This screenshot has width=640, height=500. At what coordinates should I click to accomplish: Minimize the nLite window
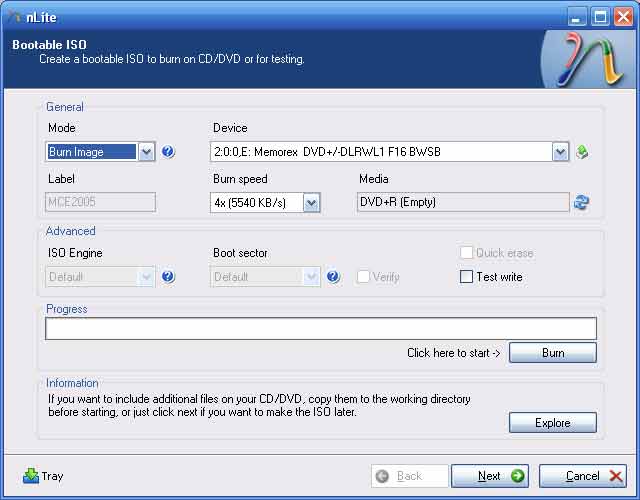(x=577, y=17)
